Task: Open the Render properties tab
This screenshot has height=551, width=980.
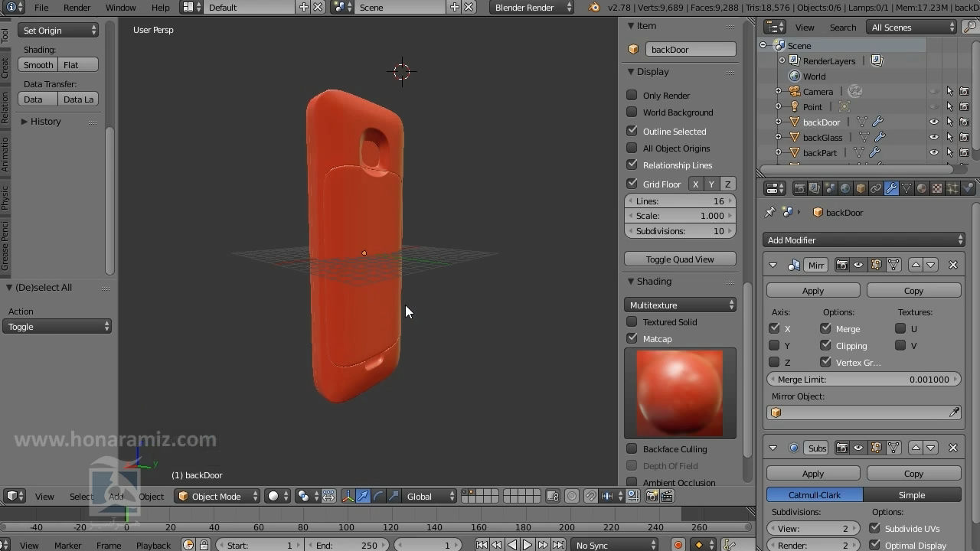Action: point(799,188)
